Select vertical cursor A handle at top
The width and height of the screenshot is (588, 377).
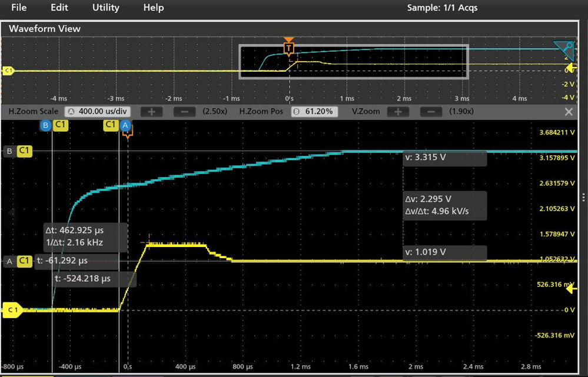[125, 125]
